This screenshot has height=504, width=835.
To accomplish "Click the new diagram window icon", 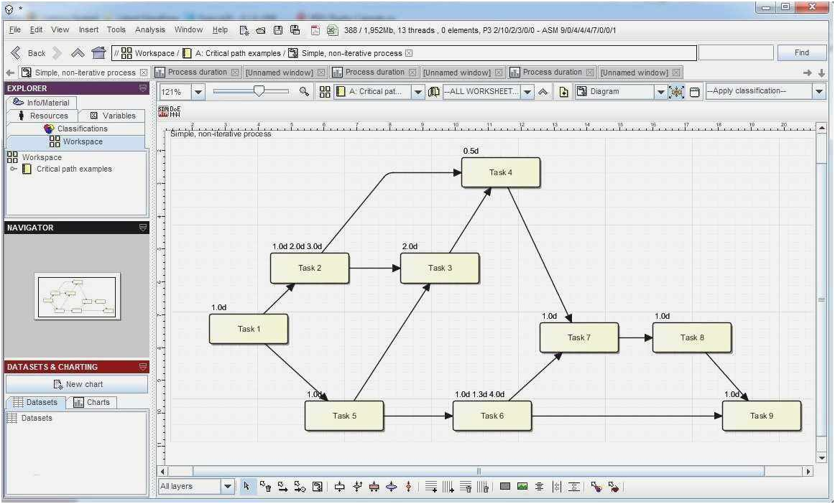I will point(563,91).
